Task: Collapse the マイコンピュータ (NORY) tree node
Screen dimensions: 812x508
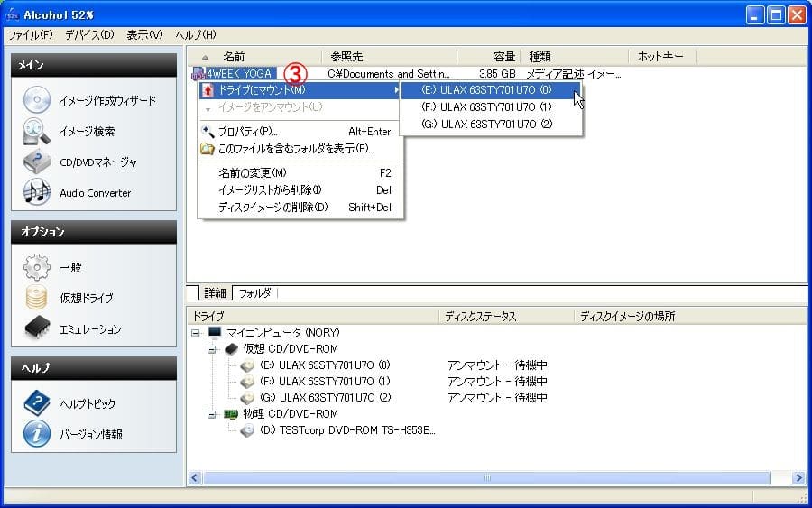Action: point(197,333)
